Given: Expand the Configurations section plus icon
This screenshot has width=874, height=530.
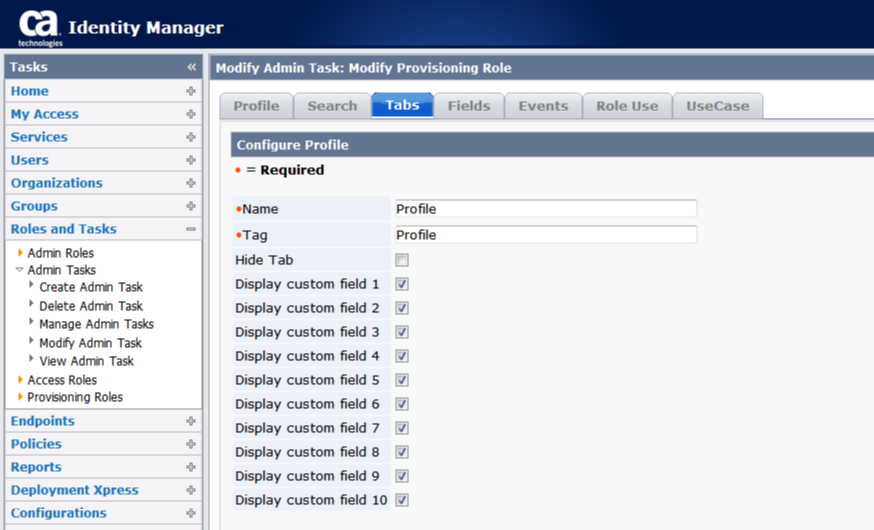Looking at the screenshot, I should click(x=191, y=513).
